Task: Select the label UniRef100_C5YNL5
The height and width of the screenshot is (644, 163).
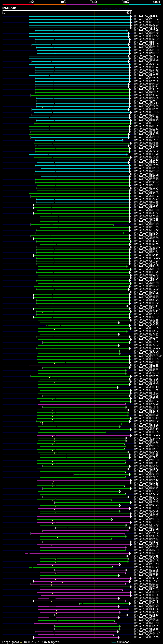Action: [x=146, y=73]
